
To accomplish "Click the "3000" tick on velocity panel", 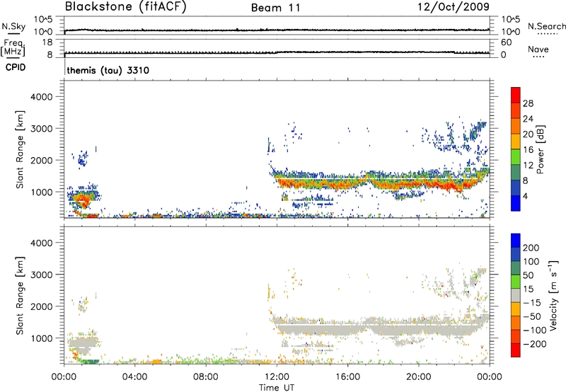I will (x=42, y=275).
